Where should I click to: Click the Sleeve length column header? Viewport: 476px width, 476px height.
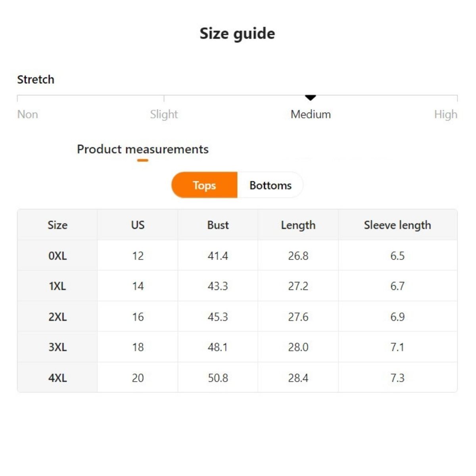(397, 225)
